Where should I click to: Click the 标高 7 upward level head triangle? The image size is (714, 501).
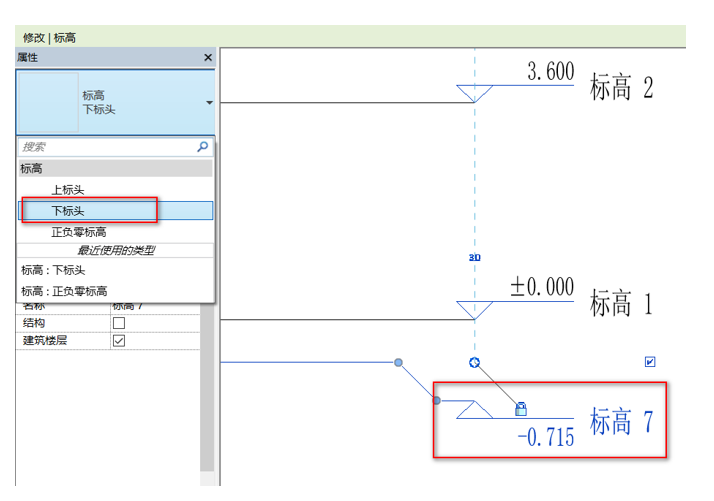474,409
